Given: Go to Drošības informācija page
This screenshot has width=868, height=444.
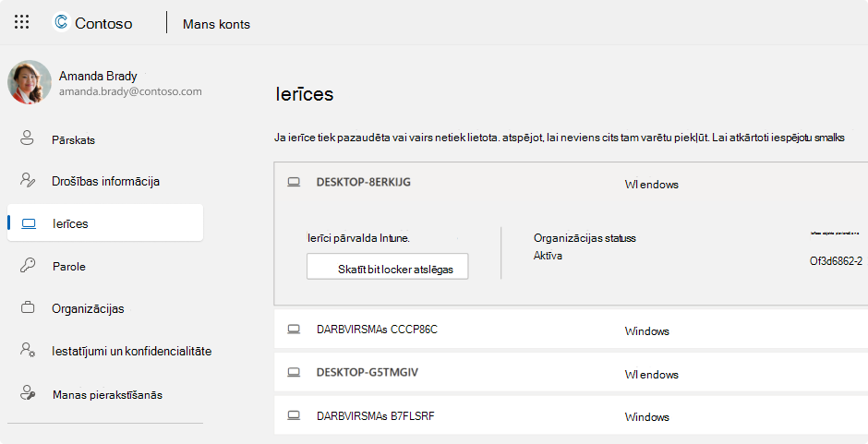Looking at the screenshot, I should point(105,181).
